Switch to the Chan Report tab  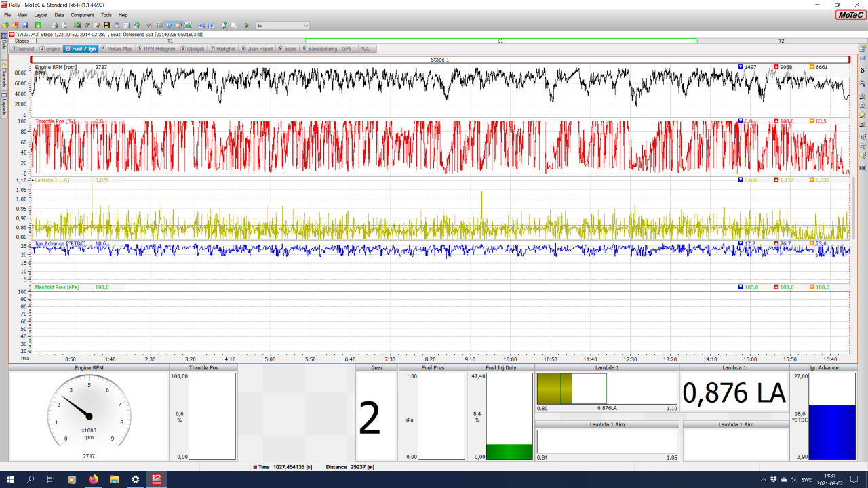[257, 49]
